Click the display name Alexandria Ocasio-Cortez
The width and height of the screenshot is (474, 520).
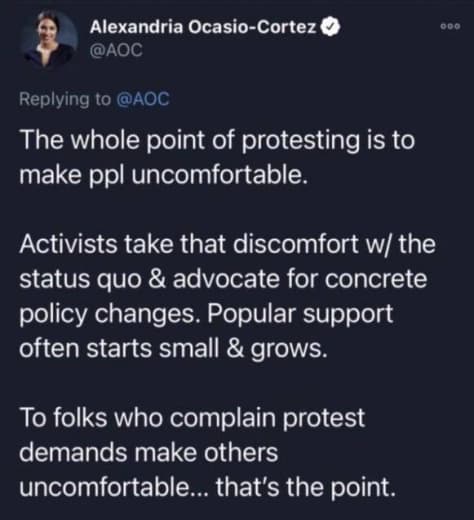click(203, 27)
